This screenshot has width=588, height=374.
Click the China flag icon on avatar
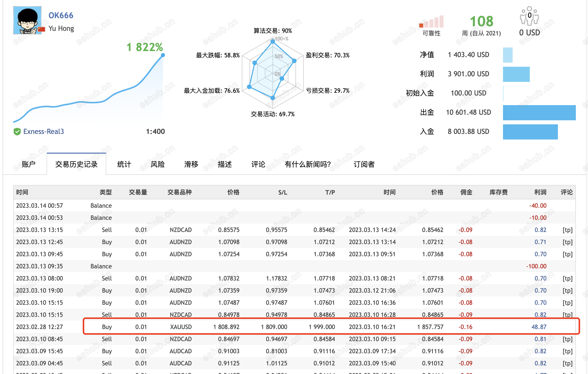pos(42,29)
